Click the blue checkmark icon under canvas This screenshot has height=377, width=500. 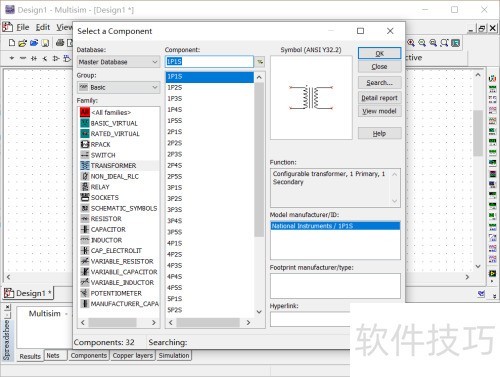[x=481, y=294]
